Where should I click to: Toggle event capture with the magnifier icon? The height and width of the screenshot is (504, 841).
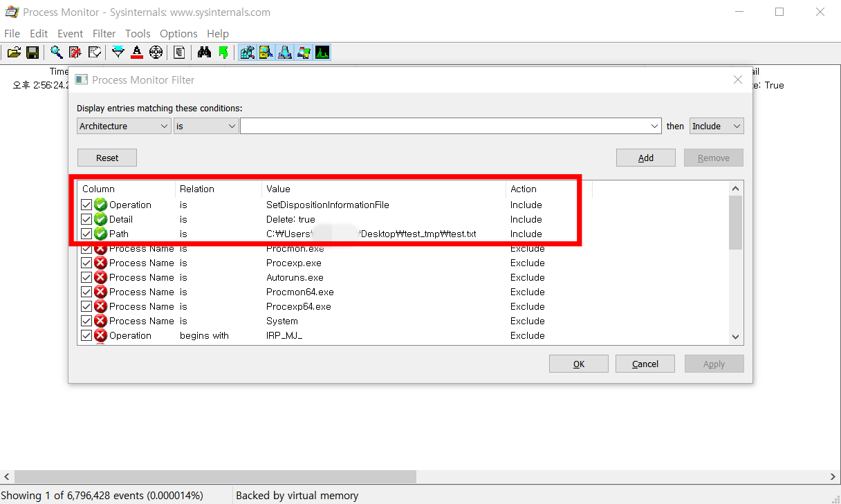pos(57,52)
